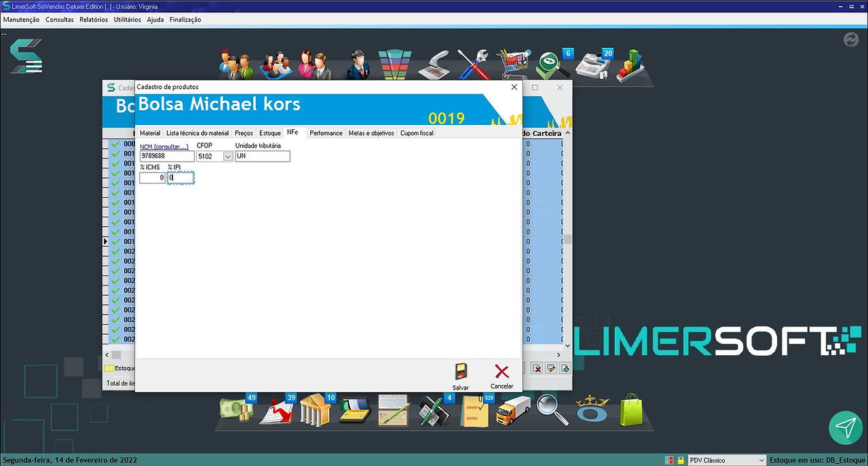The image size is (868, 466).
Task: Open the Manutenção menu
Action: click(22, 20)
